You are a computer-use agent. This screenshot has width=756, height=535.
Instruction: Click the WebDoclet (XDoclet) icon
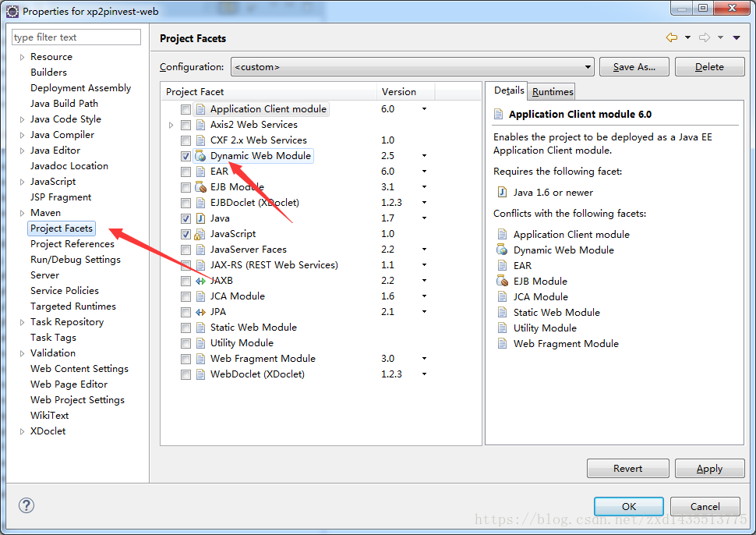(200, 374)
